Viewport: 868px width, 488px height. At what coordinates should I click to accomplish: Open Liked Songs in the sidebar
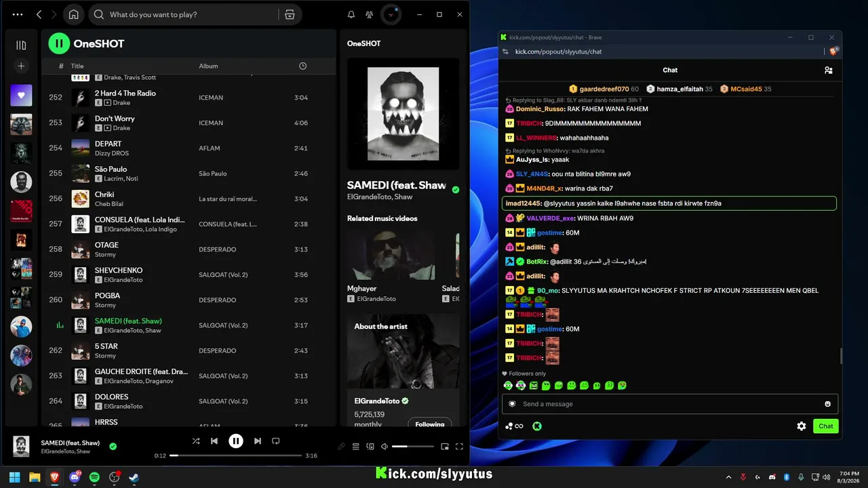(x=21, y=96)
